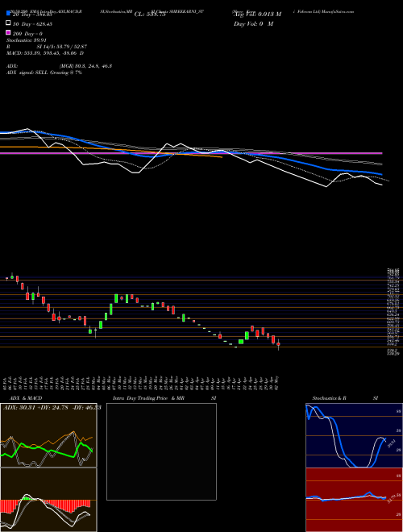Click the white 50 Day EMA legend swatch
This screenshot has width=403, height=532.
[x=9, y=23]
